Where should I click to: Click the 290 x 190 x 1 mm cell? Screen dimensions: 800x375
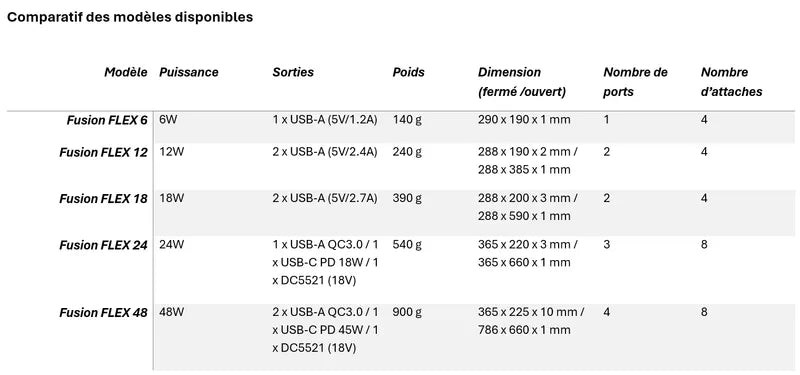pyautogui.click(x=524, y=120)
